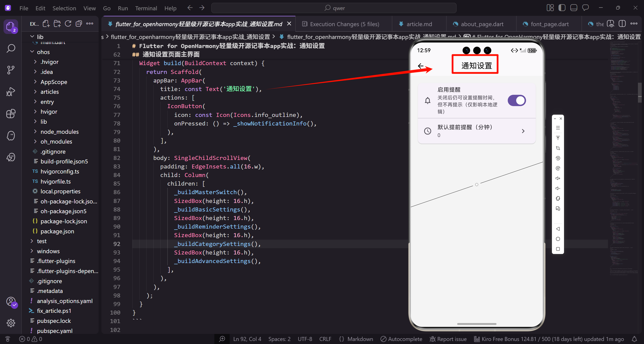Open the File menu

[24, 8]
